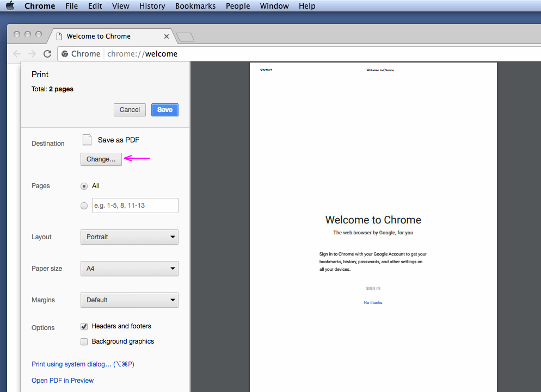541x392 pixels.
Task: Expand the Paper size dropdown showing A4
Action: point(129,269)
